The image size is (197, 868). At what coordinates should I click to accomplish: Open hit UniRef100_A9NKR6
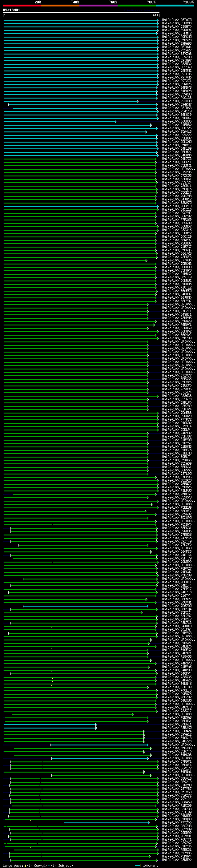(x=177, y=84)
